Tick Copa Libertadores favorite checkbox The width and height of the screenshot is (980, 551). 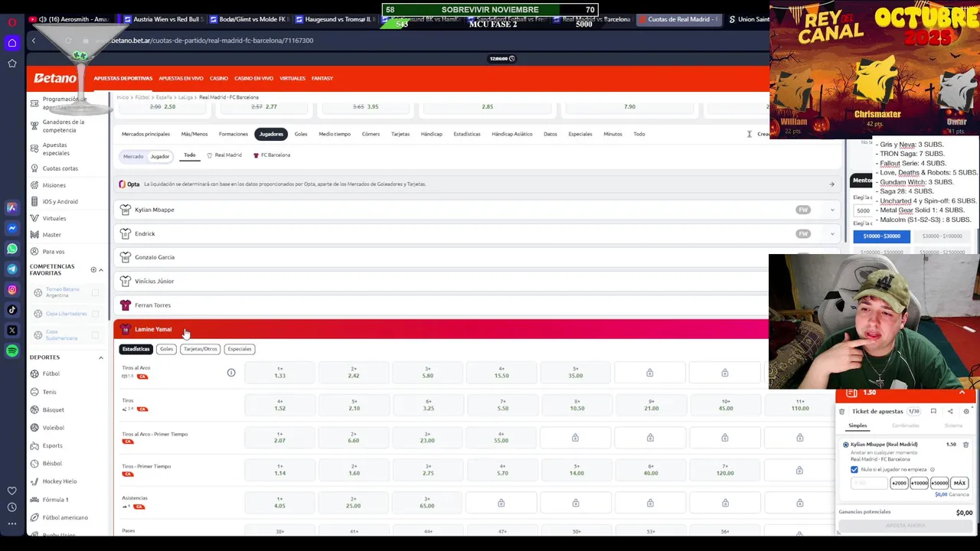pos(96,314)
